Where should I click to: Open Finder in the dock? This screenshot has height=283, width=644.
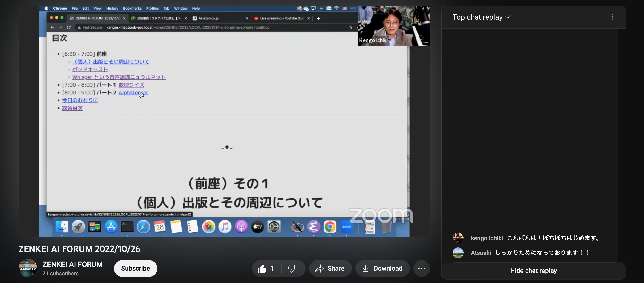(x=62, y=227)
